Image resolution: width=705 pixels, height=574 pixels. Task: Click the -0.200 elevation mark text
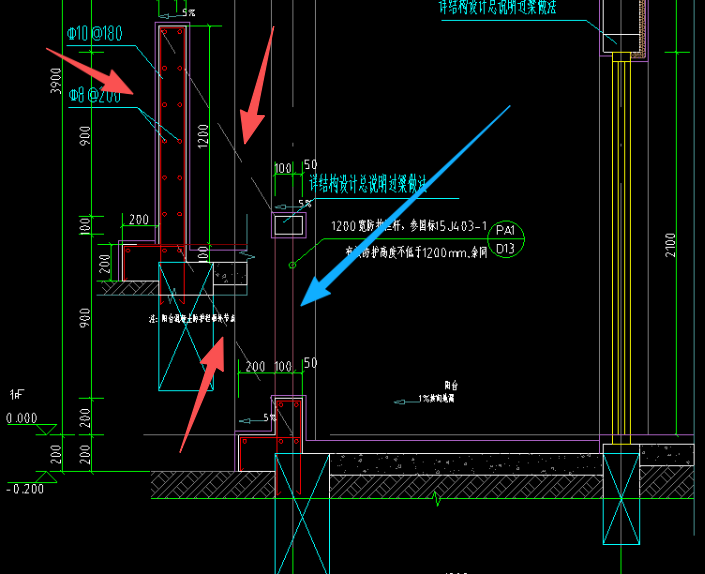pyautogui.click(x=25, y=489)
